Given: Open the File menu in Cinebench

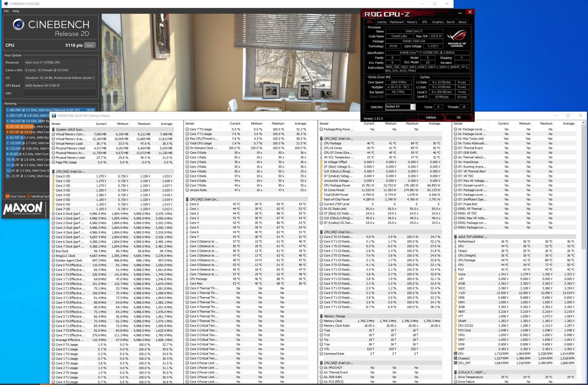Looking at the screenshot, I should coord(6,11).
